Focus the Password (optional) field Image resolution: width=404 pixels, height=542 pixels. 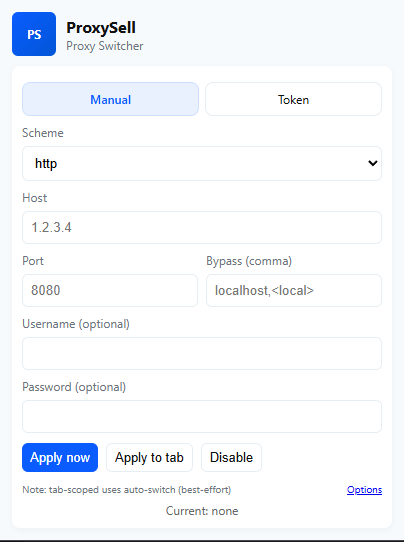pyautogui.click(x=202, y=416)
